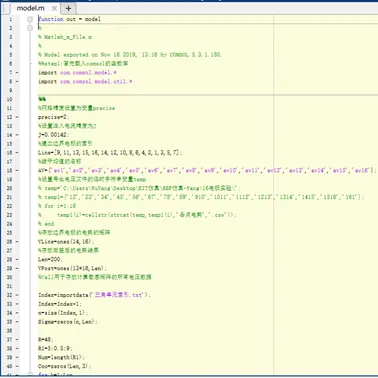The height and width of the screenshot is (378, 378).
Task: Collapse the comment block fold marker on line 2
Action: click(30, 28)
